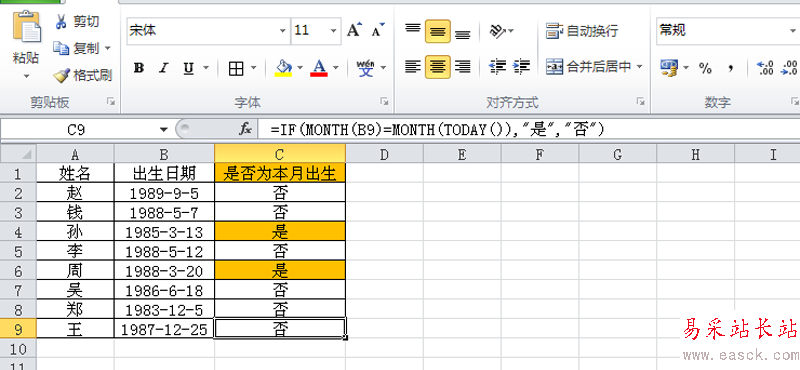Open font color dropdown arrow
This screenshot has width=800, height=370.
(x=335, y=68)
